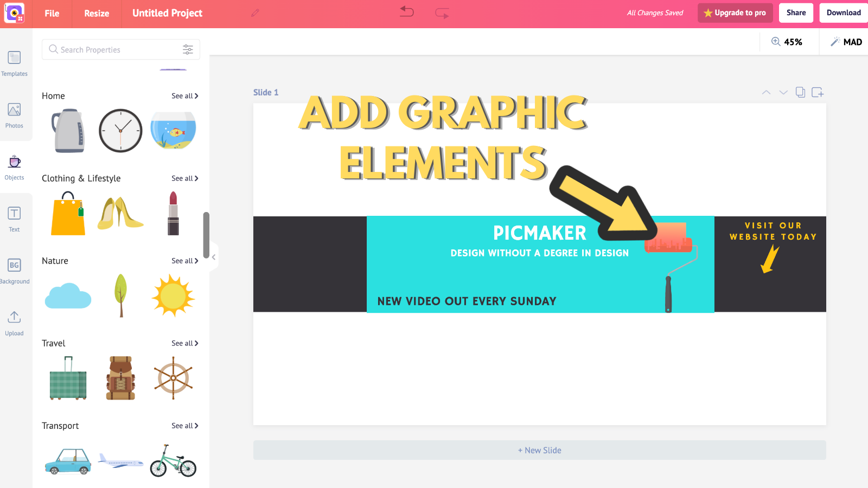Add the green tree object
Image resolution: width=868 pixels, height=488 pixels.
coord(121,296)
